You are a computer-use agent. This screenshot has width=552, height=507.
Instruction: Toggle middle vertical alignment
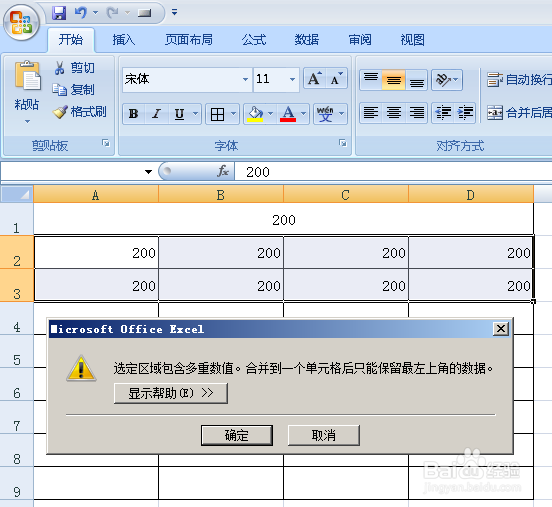(x=394, y=80)
